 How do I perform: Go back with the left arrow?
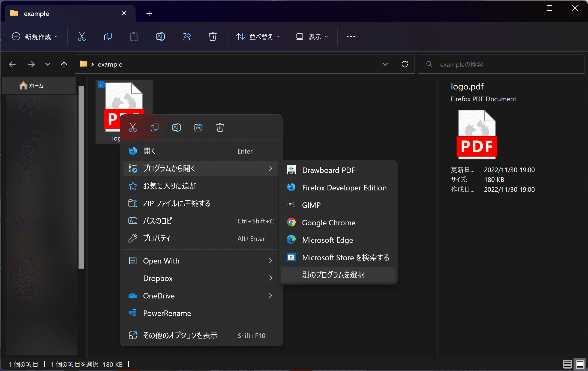click(12, 64)
